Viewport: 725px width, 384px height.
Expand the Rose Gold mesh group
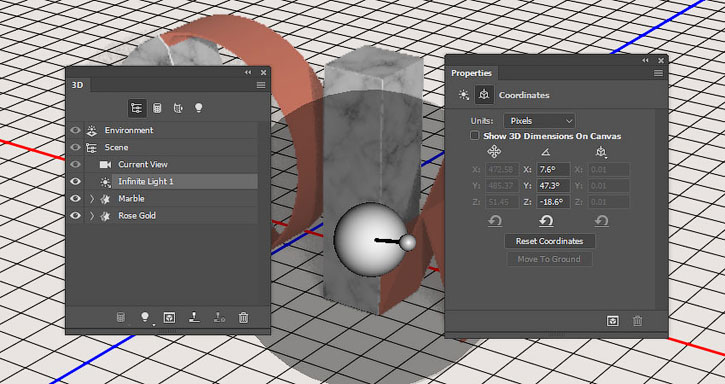(x=92, y=216)
